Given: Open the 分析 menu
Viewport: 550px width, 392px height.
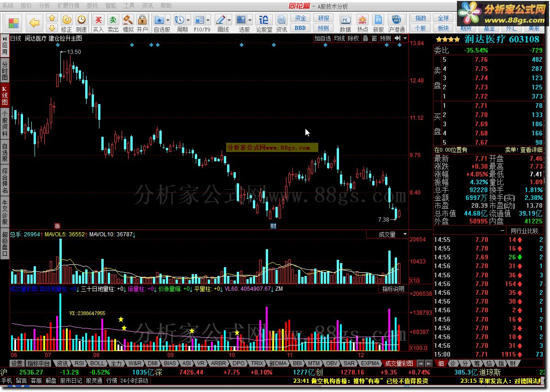Looking at the screenshot, I should point(44,6).
